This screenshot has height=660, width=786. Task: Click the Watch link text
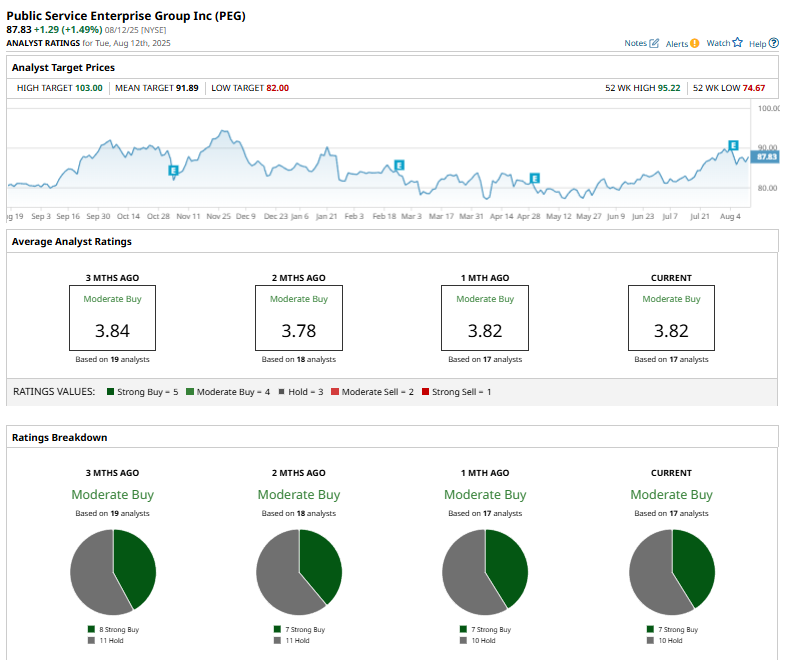point(718,43)
